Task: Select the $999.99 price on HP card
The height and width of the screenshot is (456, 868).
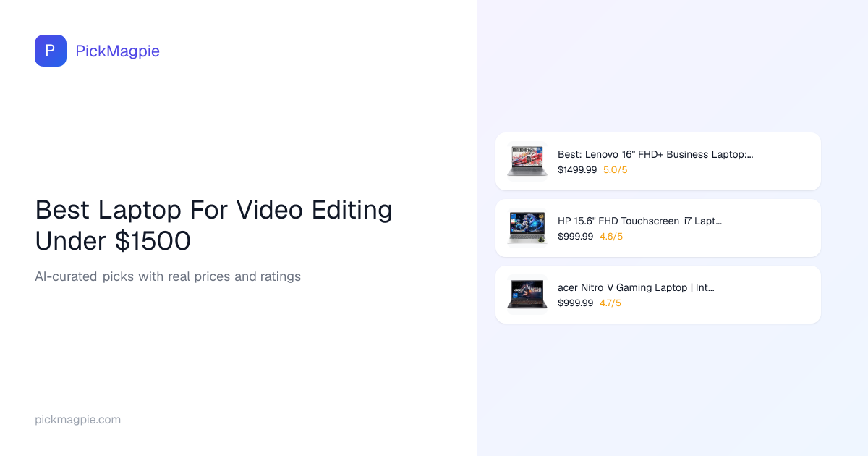Action: point(575,237)
